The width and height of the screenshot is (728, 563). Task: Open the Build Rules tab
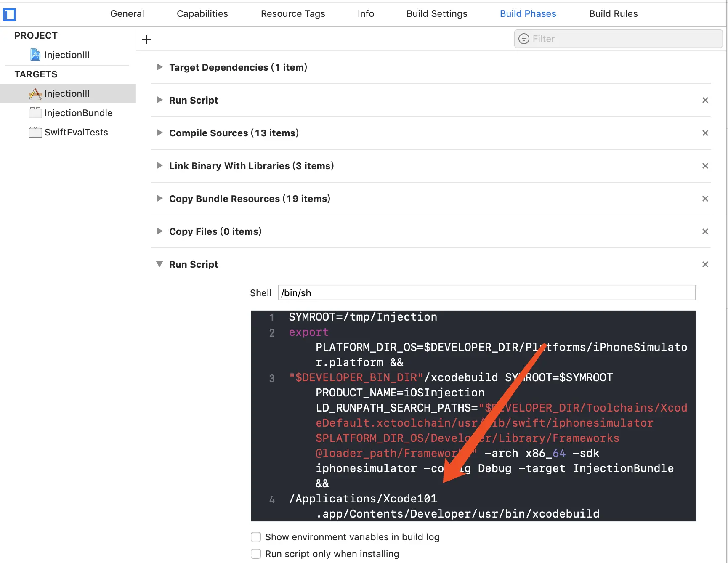(613, 13)
